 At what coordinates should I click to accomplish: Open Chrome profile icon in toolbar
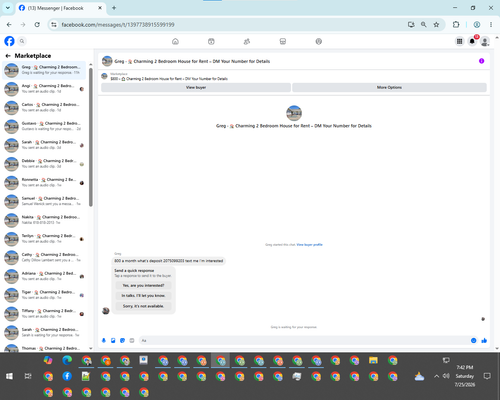tap(477, 25)
